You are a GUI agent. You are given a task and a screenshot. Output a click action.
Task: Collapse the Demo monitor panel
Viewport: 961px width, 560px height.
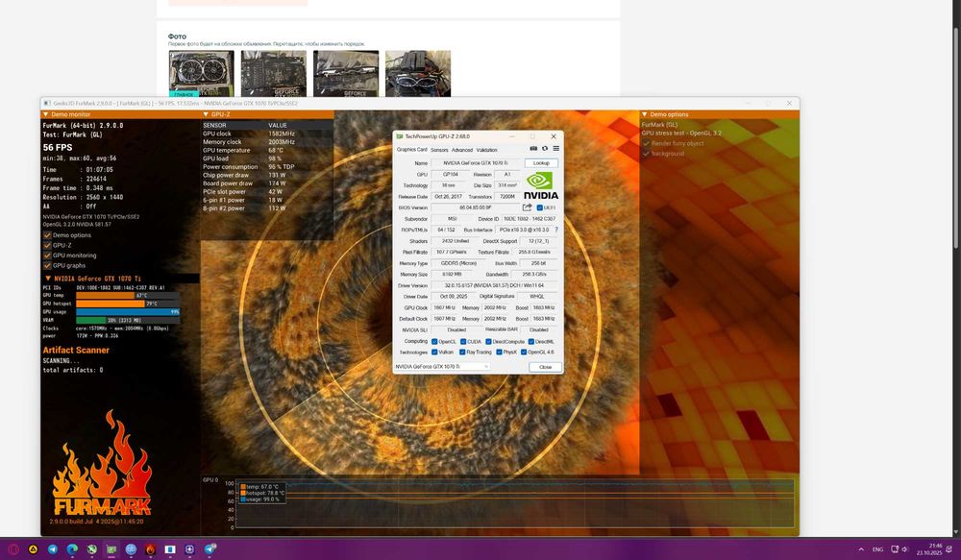click(45, 114)
